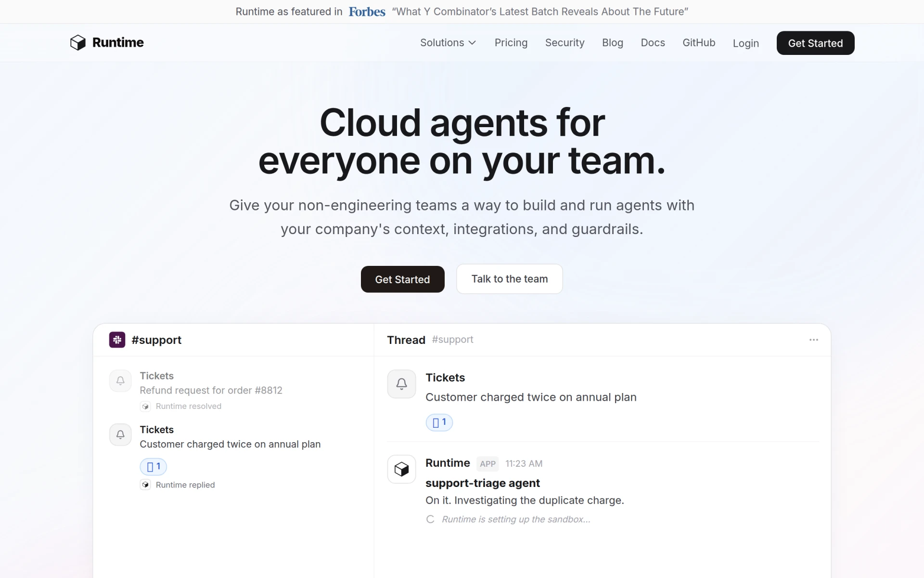Image resolution: width=924 pixels, height=578 pixels.
Task: Toggle the reaction pill in the thread
Action: tap(439, 422)
